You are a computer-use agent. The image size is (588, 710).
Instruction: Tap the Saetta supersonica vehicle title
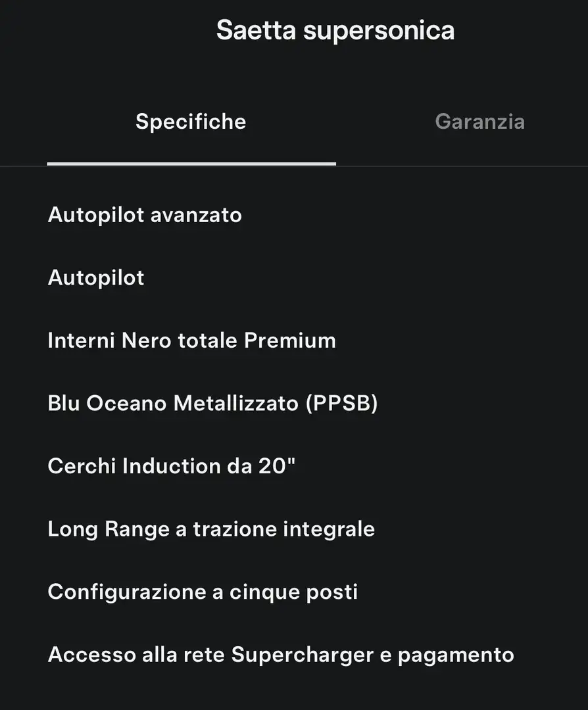335,30
